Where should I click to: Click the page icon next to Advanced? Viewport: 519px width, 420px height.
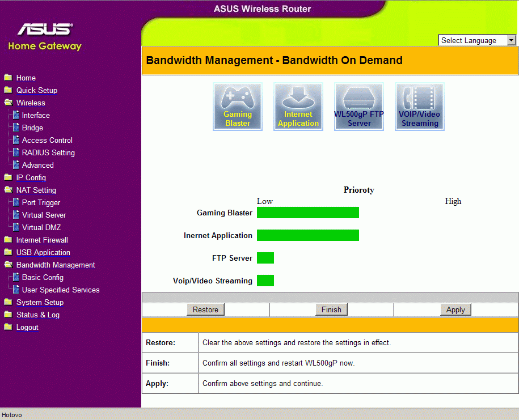coord(16,165)
